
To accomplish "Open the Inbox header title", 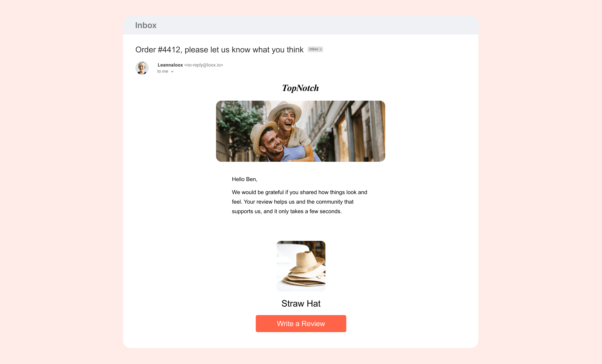I will pyautogui.click(x=146, y=25).
